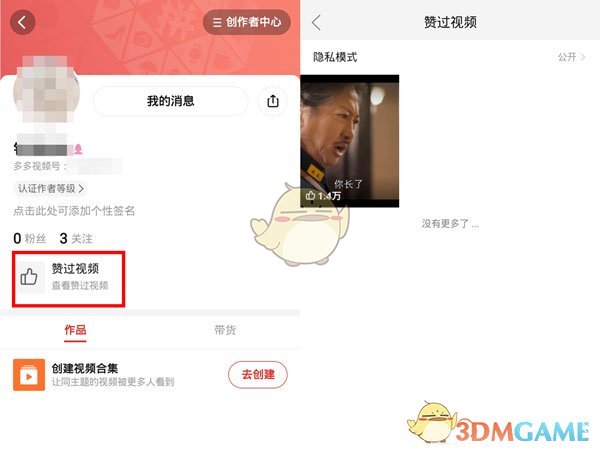Click the 去创建 button

point(258,374)
